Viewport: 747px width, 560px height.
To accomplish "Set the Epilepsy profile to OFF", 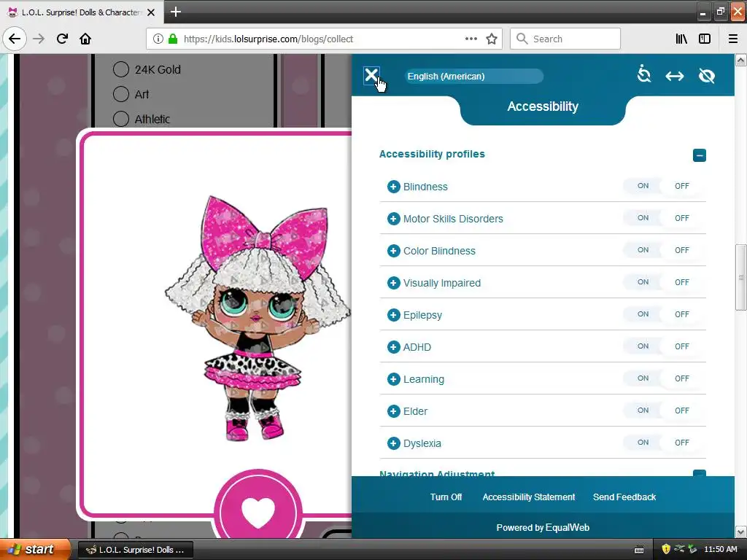I will click(682, 314).
